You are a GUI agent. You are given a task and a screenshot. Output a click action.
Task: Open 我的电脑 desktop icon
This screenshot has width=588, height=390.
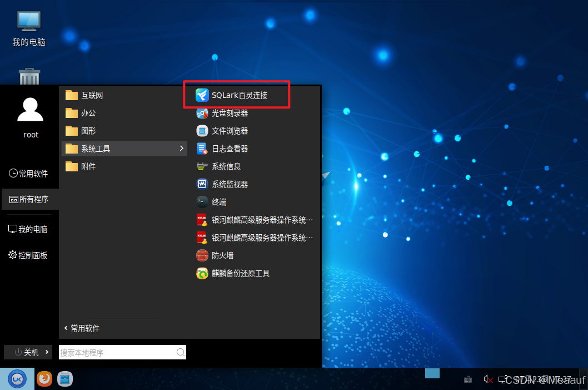(29, 28)
